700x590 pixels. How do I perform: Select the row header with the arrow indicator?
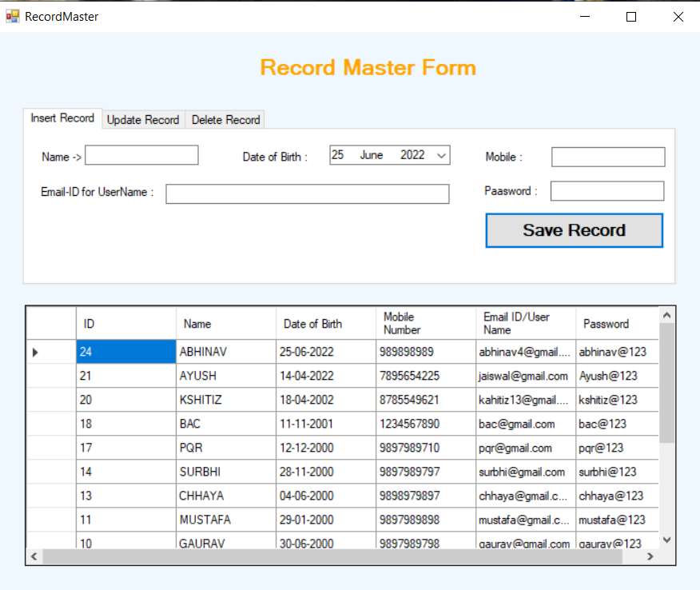(51, 352)
